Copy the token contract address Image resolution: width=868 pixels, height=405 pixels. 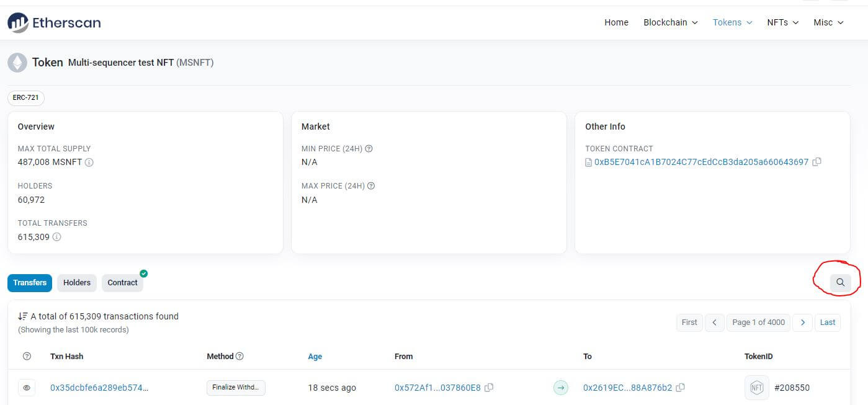tap(817, 162)
